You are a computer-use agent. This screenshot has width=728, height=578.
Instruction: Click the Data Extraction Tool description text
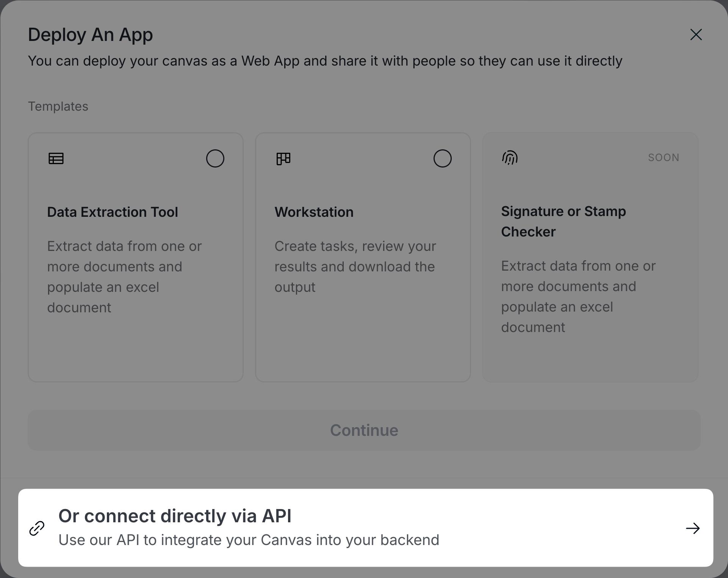[124, 277]
